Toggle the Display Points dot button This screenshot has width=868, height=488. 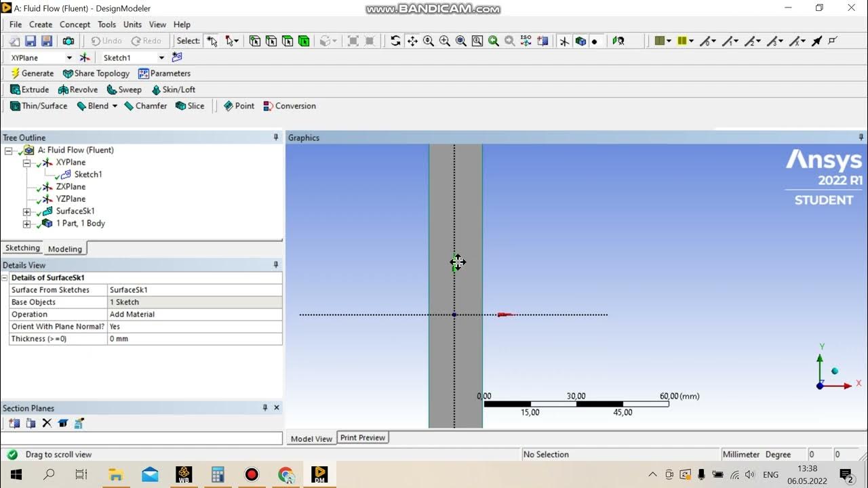coord(595,41)
